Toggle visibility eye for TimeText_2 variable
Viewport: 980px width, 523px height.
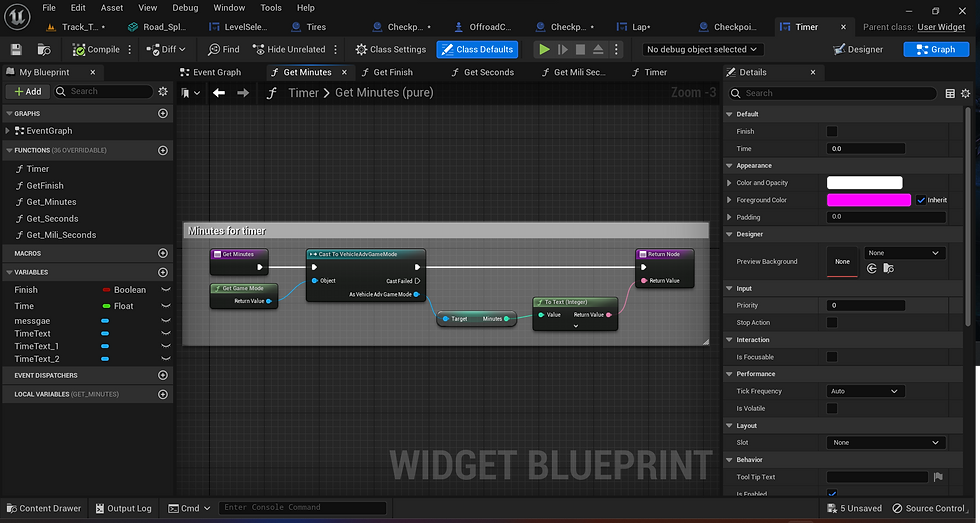tap(166, 359)
